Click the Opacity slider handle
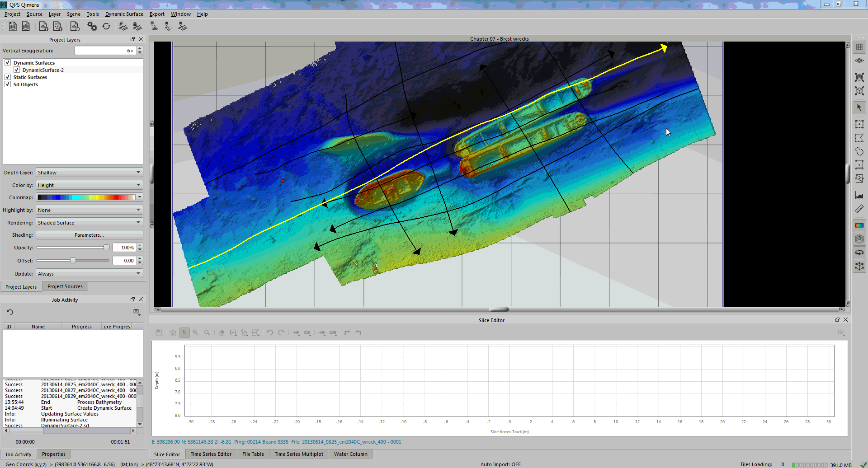Image resolution: width=868 pixels, height=468 pixels. coord(106,248)
